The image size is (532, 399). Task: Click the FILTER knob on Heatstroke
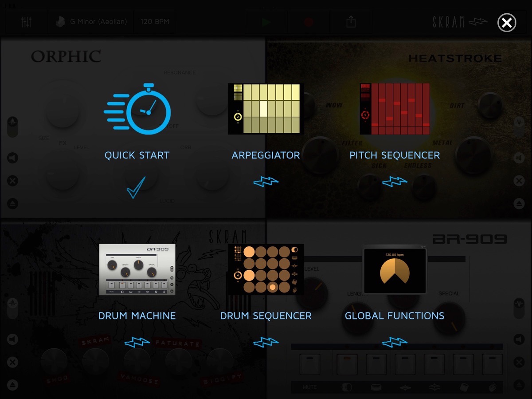coord(320,155)
